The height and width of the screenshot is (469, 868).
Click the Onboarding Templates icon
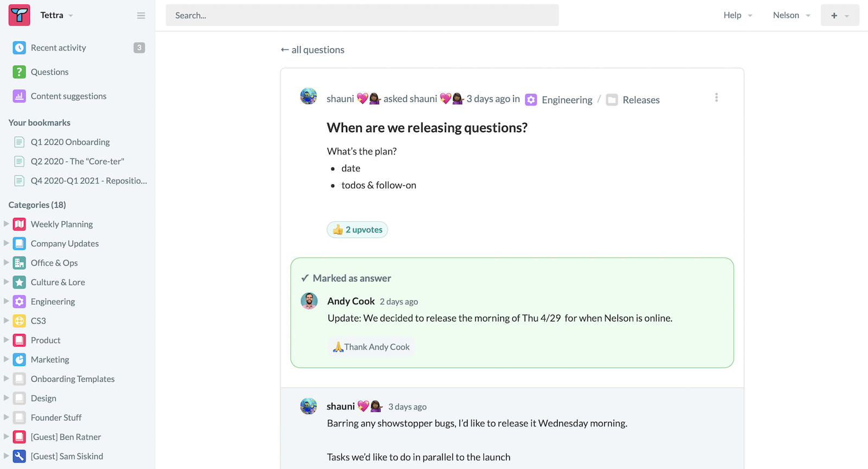20,379
